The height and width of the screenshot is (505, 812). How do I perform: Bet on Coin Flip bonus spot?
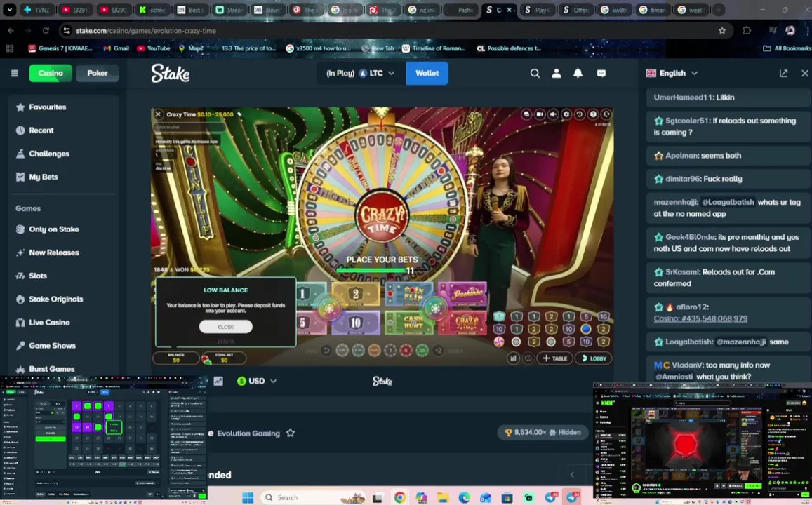tap(409, 294)
